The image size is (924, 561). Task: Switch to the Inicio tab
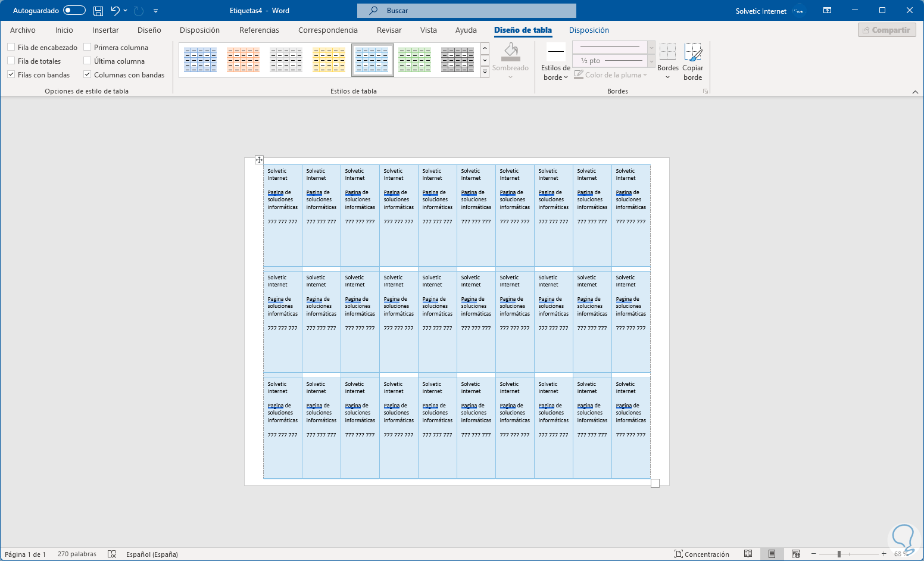coord(64,30)
